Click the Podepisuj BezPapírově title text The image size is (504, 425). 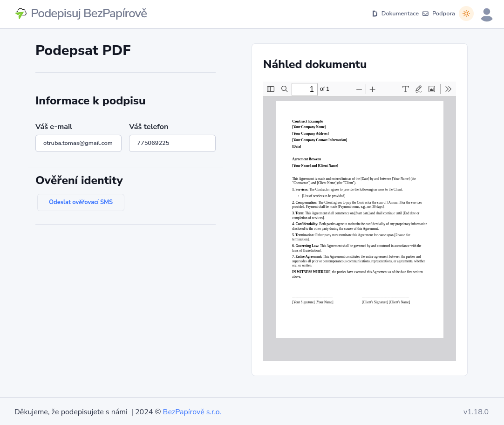[x=89, y=14]
